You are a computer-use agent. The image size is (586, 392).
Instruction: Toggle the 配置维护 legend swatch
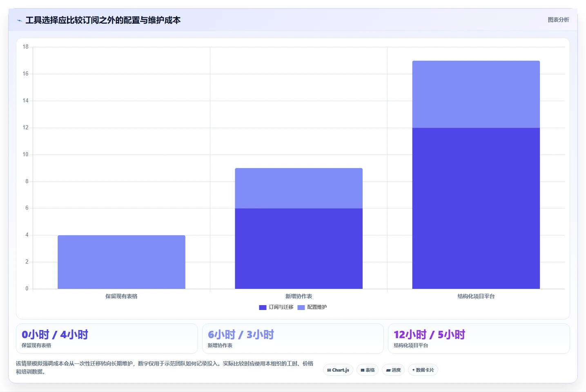301,307
